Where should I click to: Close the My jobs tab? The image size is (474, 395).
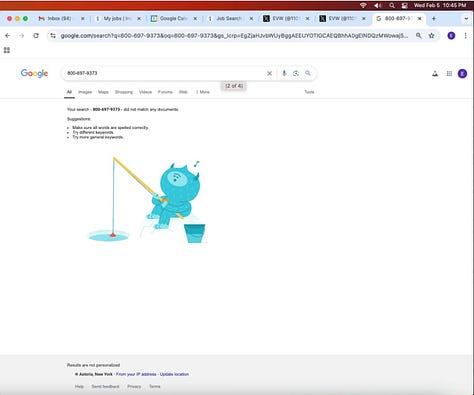pyautogui.click(x=139, y=19)
